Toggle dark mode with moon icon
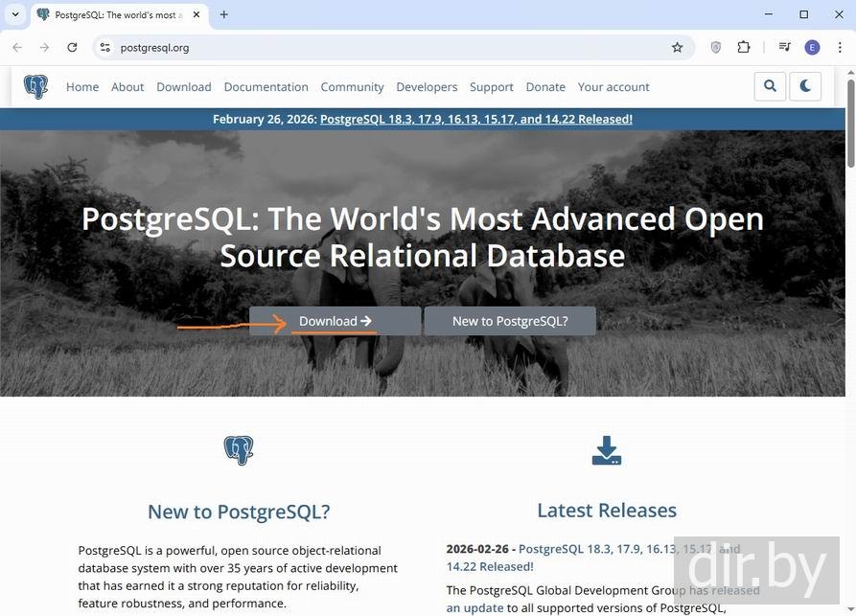Screen dimensions: 856x616 [805, 86]
